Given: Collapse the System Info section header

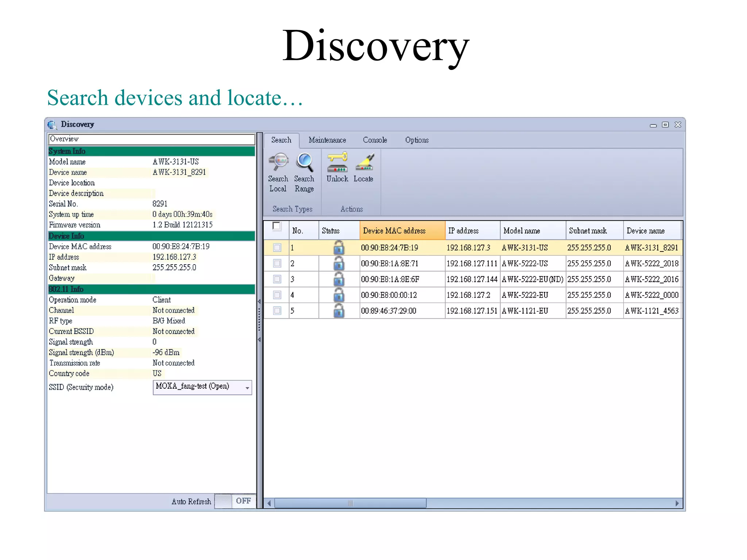Looking at the screenshot, I should [151, 151].
